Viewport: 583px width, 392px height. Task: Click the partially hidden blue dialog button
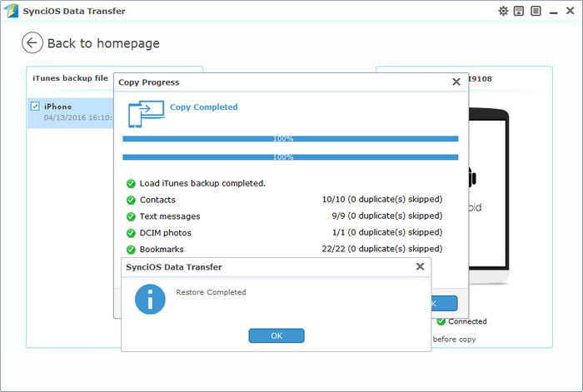444,303
